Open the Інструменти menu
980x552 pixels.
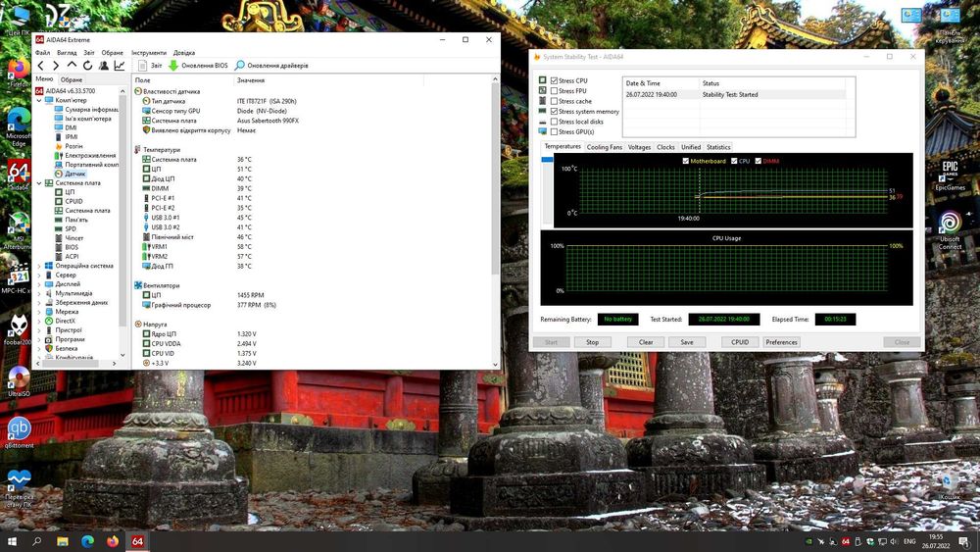(149, 53)
